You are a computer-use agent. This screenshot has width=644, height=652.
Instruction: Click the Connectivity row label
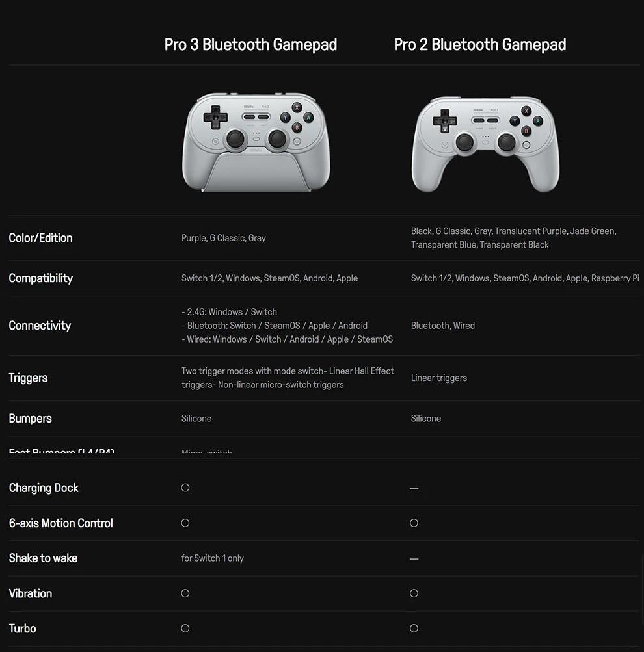[x=40, y=326]
